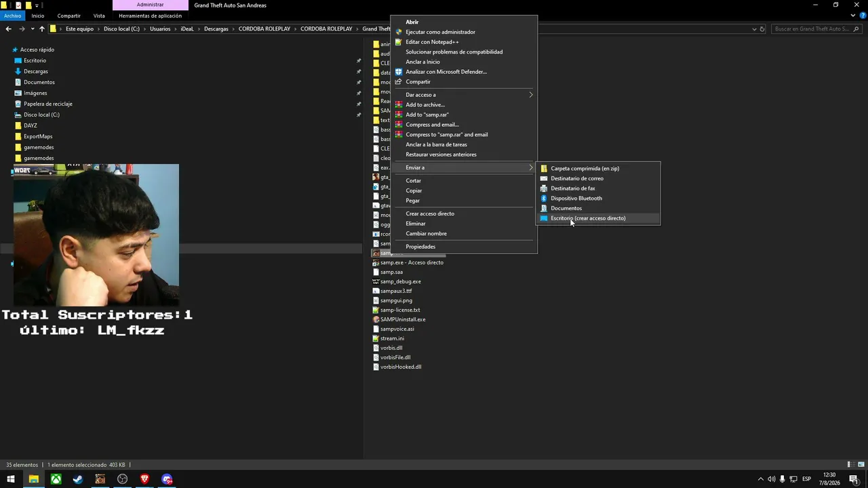
Task: Click Este equipo in the address bar
Action: click(x=79, y=29)
